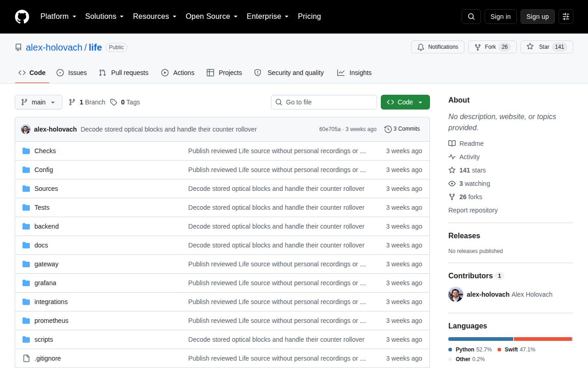Click the Releases heading link

coord(464,236)
